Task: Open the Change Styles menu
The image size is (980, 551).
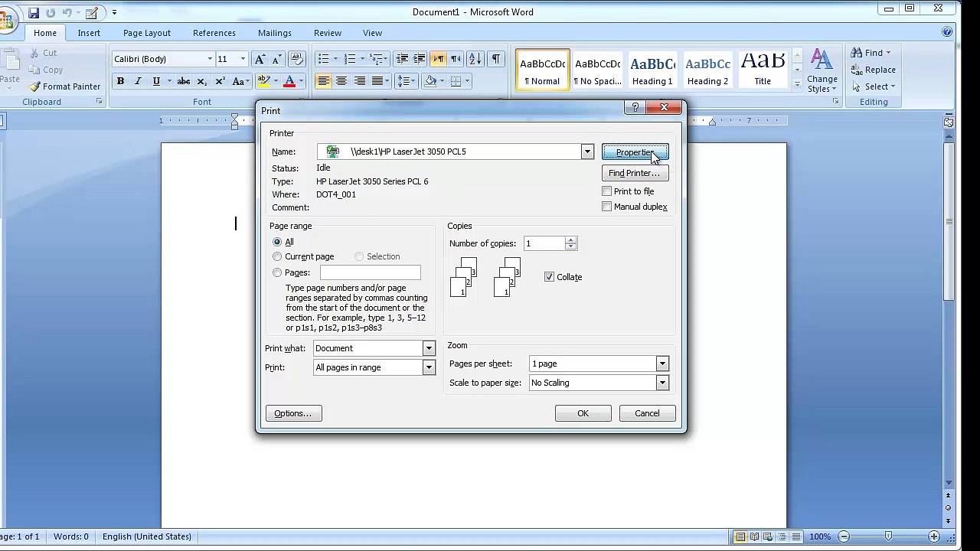Action: (822, 70)
